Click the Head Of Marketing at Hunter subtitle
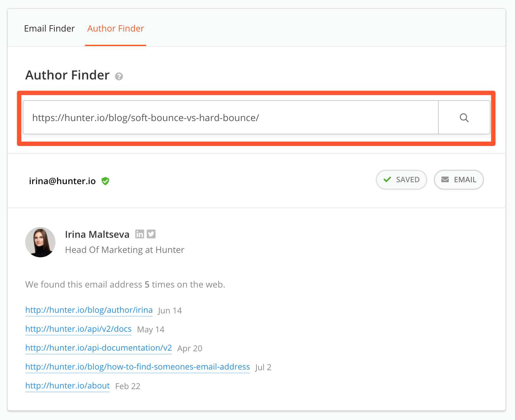 [124, 250]
